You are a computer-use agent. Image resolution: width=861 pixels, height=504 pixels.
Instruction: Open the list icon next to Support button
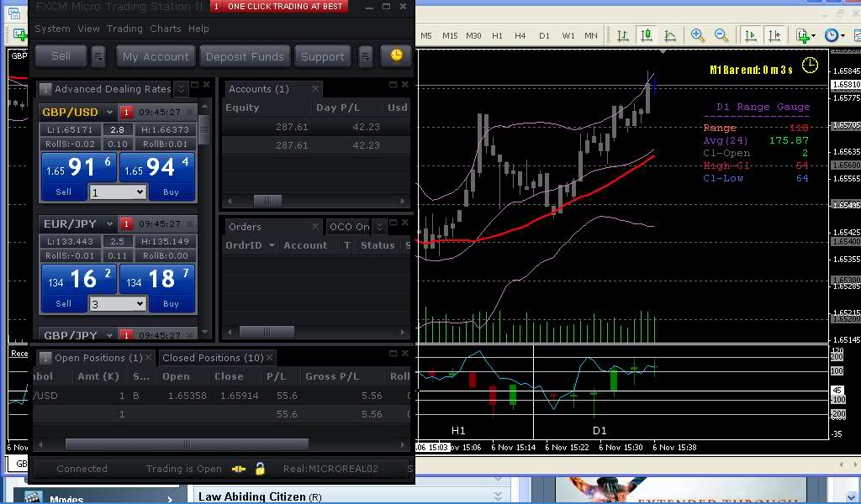click(366, 56)
